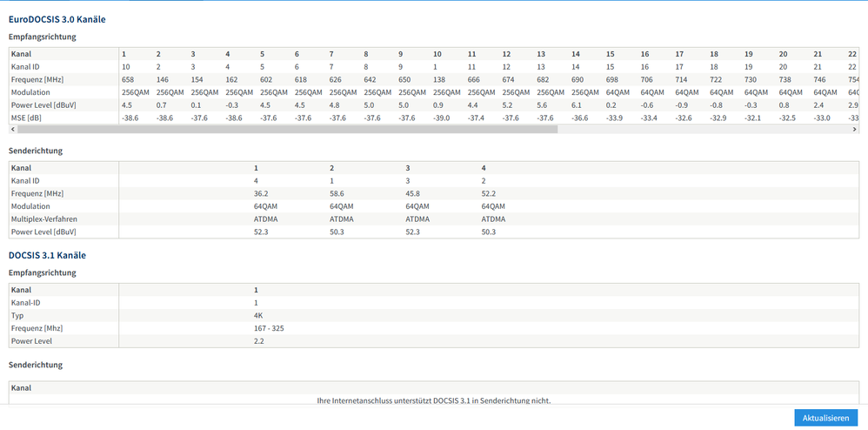Click DOCSIS 3.1 power level 2.2
This screenshot has width=868, height=430.
click(258, 341)
